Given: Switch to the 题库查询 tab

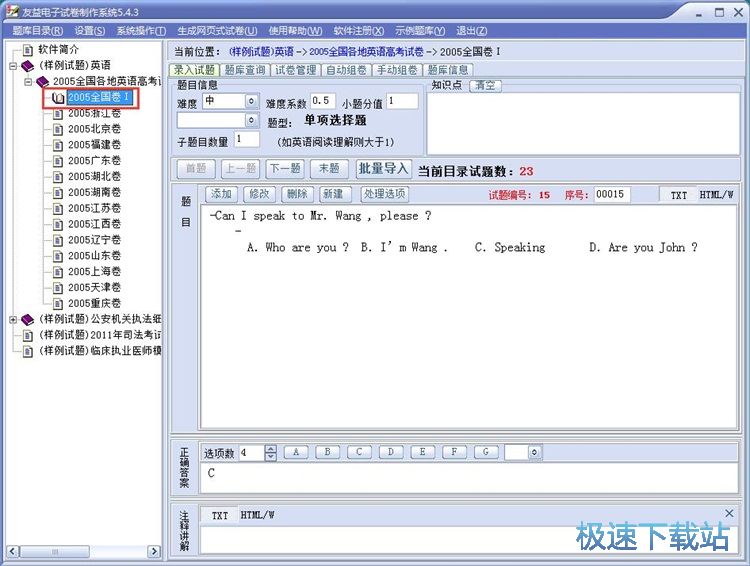Looking at the screenshot, I should tap(245, 70).
